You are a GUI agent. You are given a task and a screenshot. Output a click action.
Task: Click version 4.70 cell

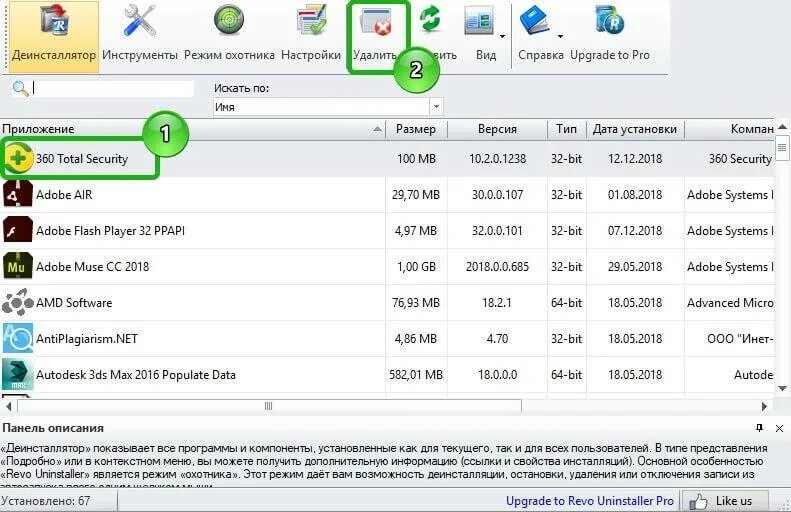[497, 338]
